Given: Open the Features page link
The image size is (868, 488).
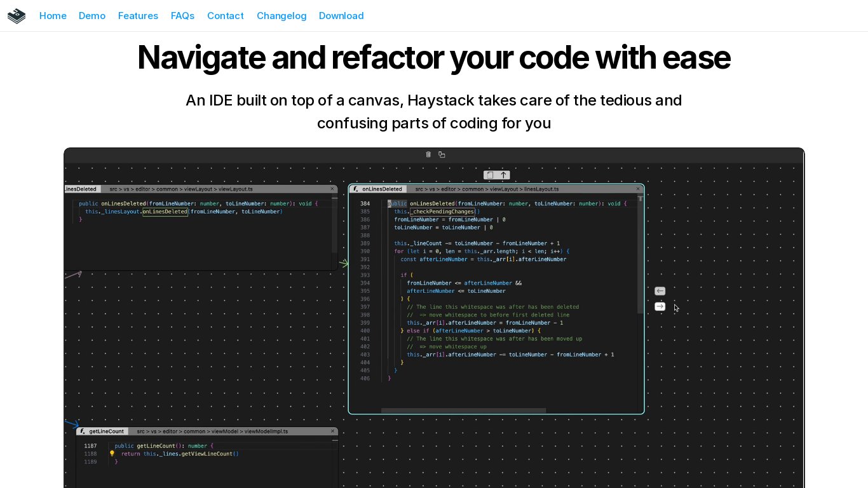Looking at the screenshot, I should [x=138, y=16].
